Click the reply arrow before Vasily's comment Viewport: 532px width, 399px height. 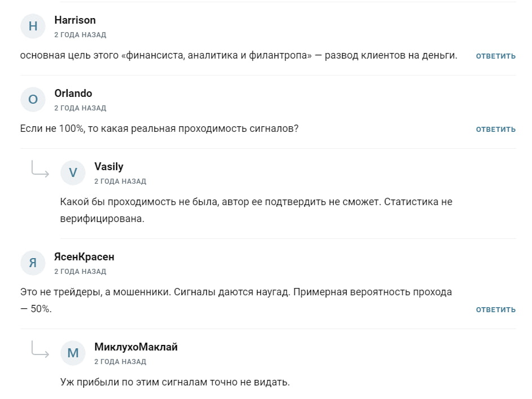click(x=39, y=172)
